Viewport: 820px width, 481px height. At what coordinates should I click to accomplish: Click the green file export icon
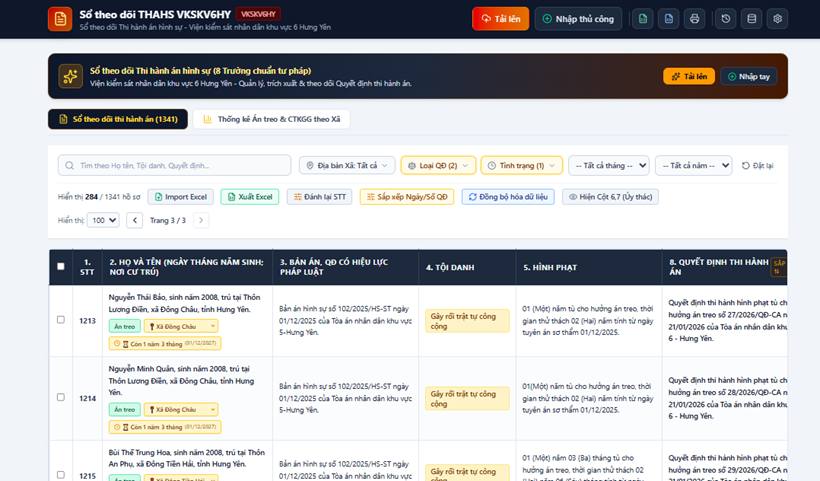click(x=643, y=19)
